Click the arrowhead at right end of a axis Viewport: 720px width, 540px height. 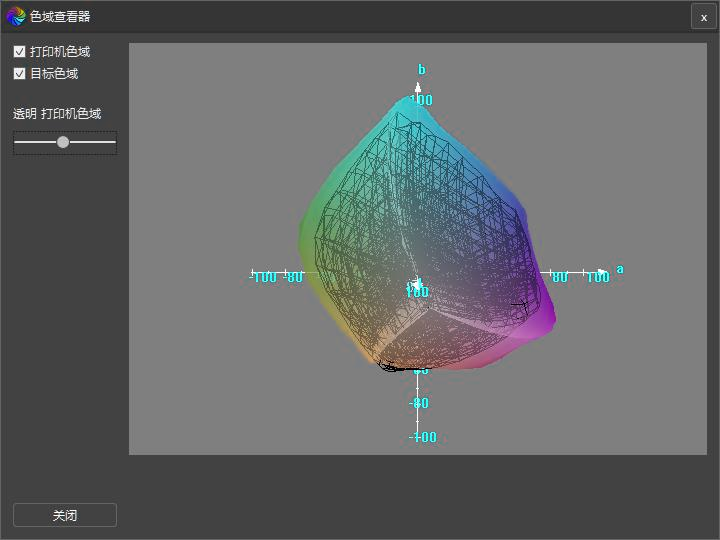tap(602, 272)
